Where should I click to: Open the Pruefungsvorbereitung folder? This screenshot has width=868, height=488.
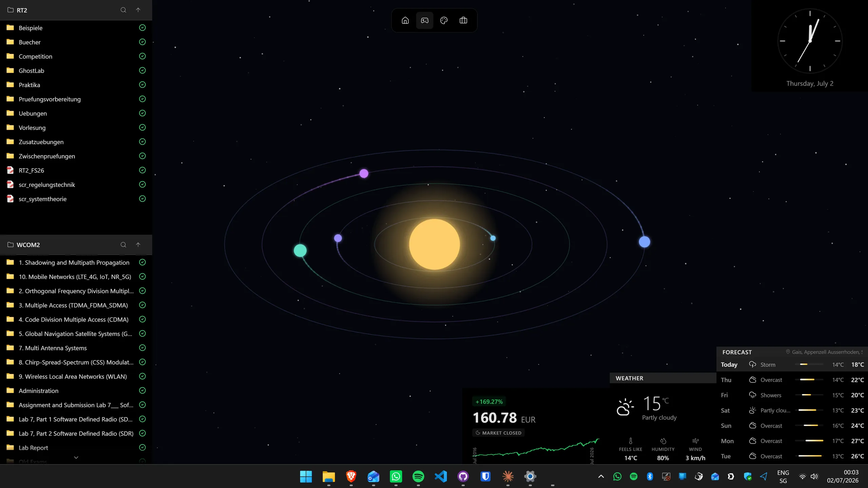(x=76, y=99)
